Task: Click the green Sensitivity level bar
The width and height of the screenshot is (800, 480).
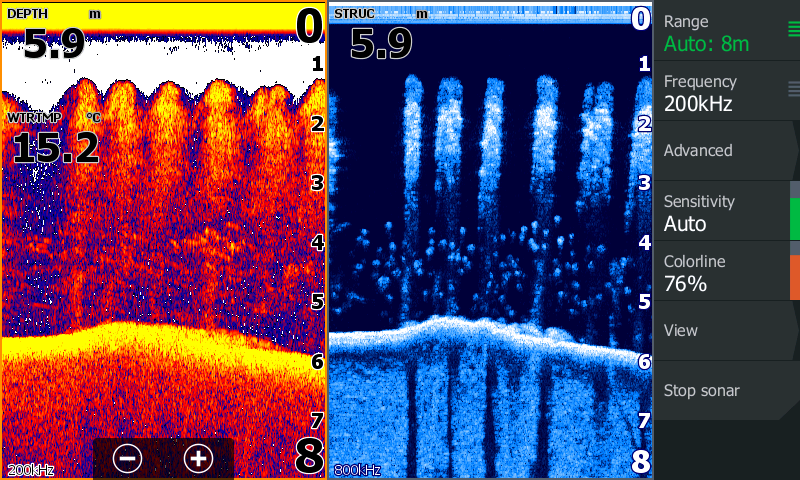Action: [795, 218]
